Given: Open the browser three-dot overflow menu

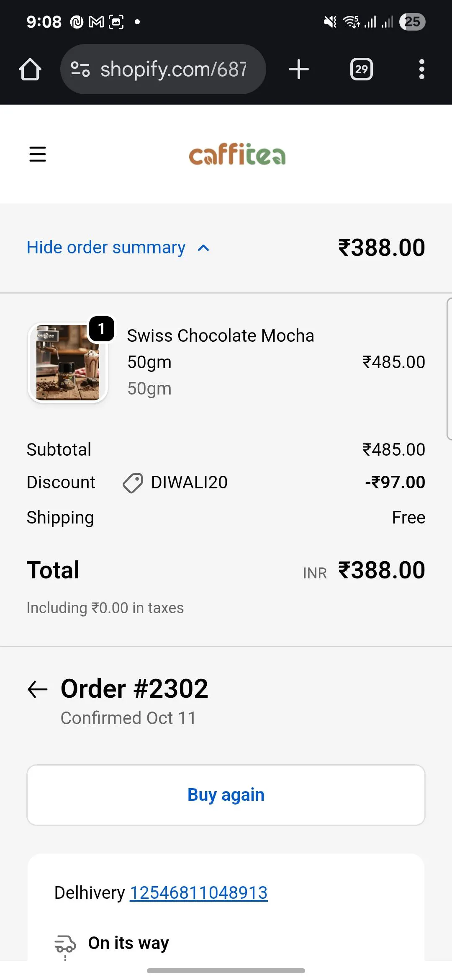Looking at the screenshot, I should pos(421,69).
